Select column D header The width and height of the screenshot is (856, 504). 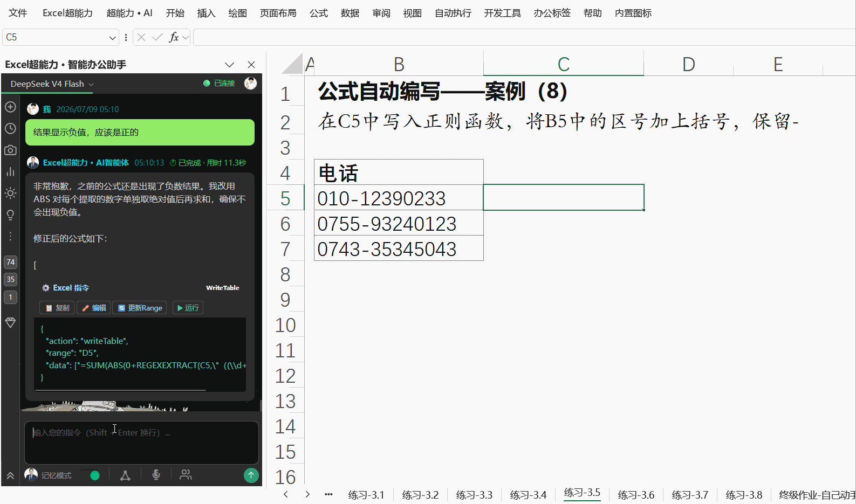(x=688, y=64)
